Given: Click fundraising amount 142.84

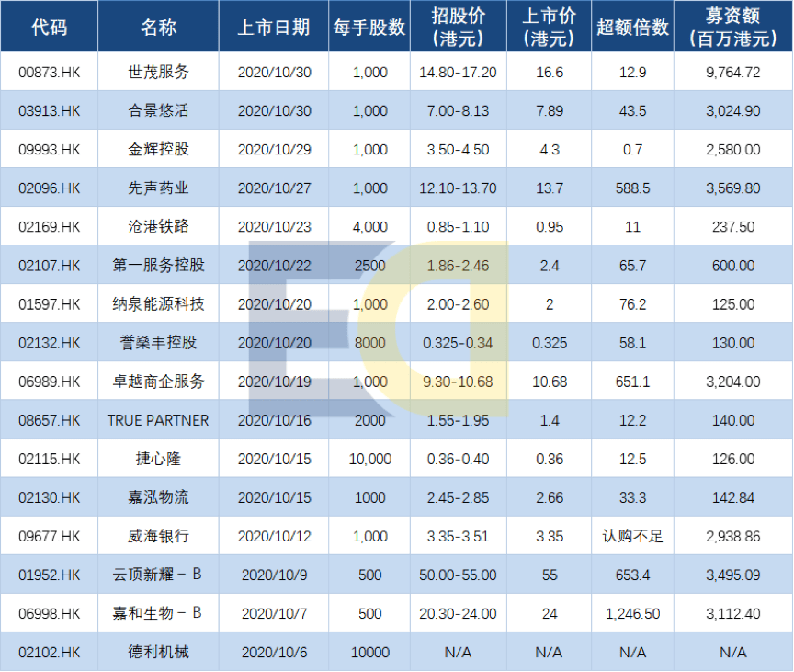Looking at the screenshot, I should [x=733, y=497].
